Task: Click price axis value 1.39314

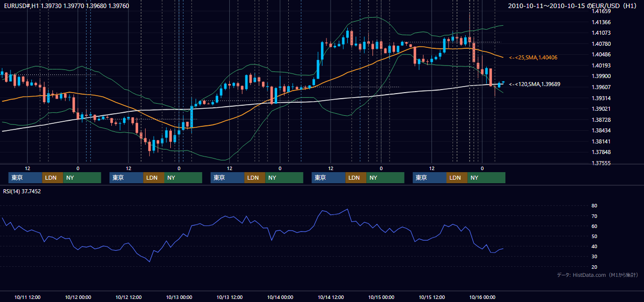Action: point(601,98)
